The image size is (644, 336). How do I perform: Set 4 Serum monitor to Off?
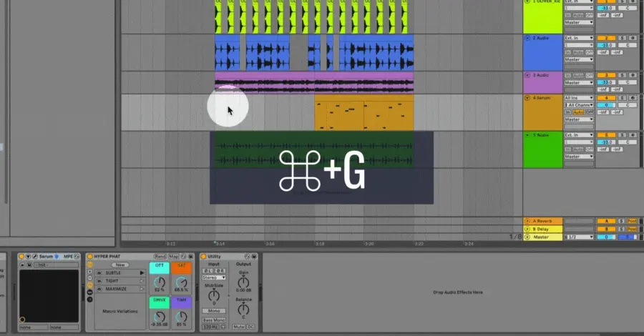tap(590, 112)
